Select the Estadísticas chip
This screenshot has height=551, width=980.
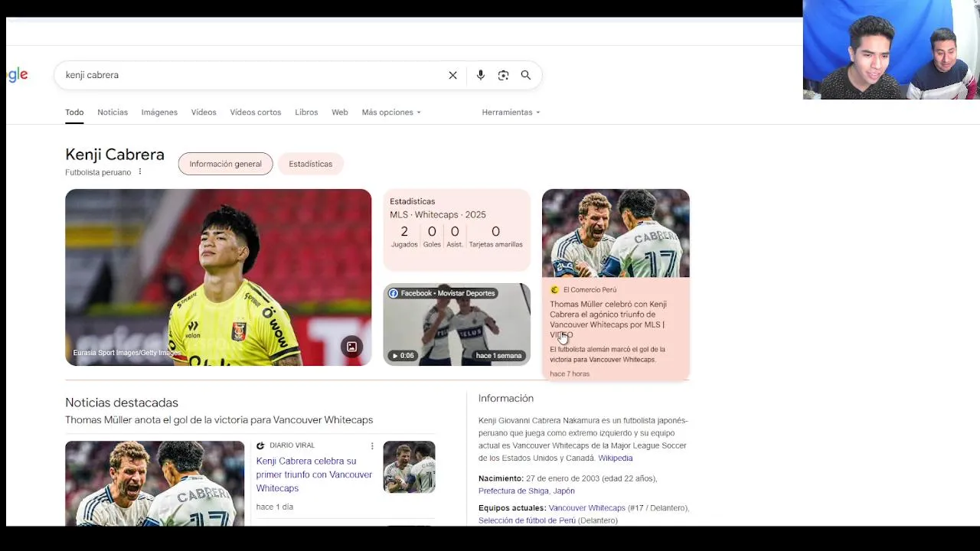(x=310, y=164)
